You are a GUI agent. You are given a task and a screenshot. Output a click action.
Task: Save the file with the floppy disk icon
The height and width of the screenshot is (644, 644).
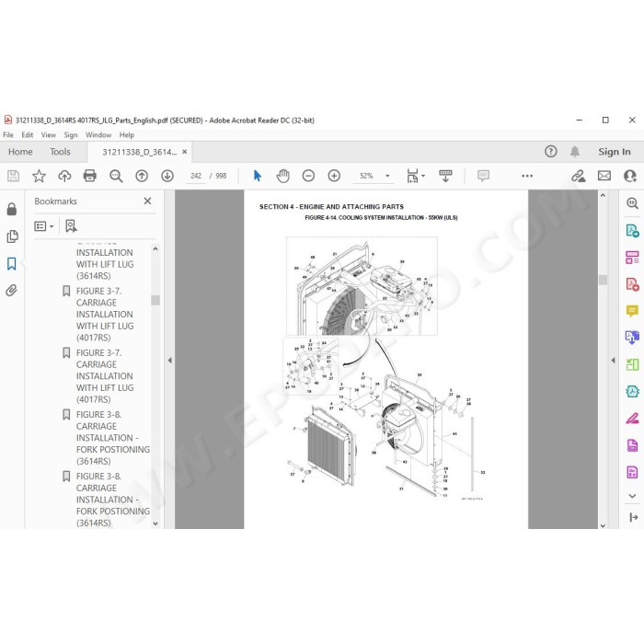(x=13, y=176)
